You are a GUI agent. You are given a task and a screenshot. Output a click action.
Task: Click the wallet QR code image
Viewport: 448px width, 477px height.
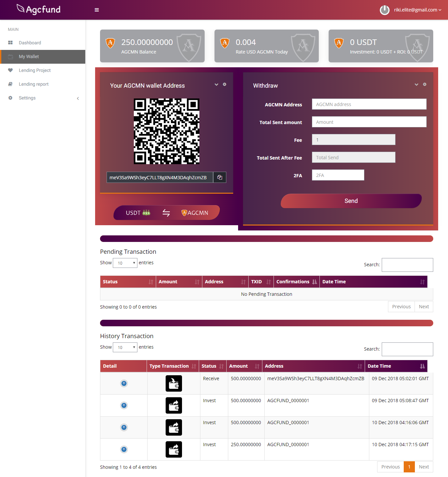(167, 131)
